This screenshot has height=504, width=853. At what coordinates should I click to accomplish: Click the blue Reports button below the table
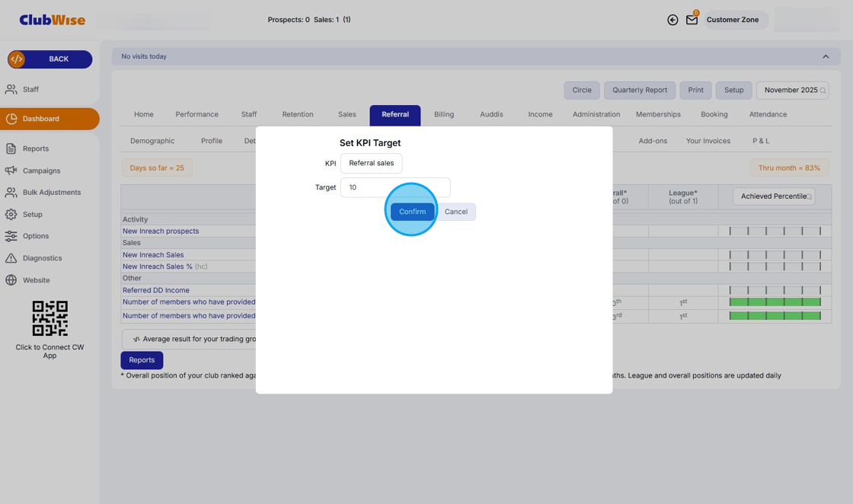point(142,360)
